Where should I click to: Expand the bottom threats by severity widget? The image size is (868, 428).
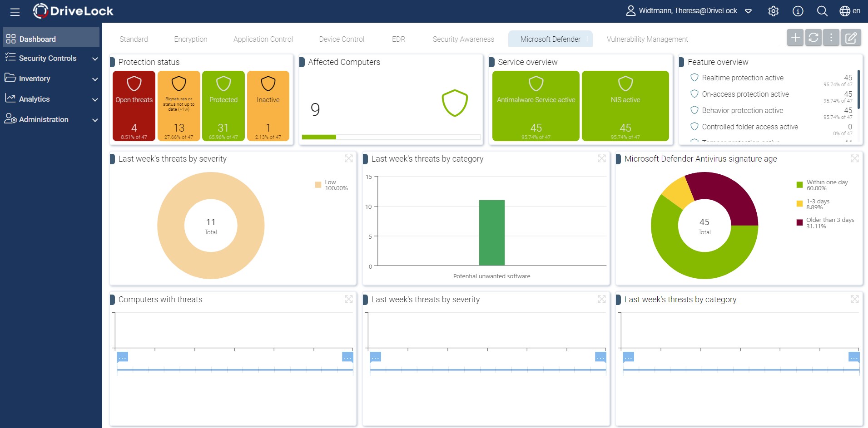(601, 299)
